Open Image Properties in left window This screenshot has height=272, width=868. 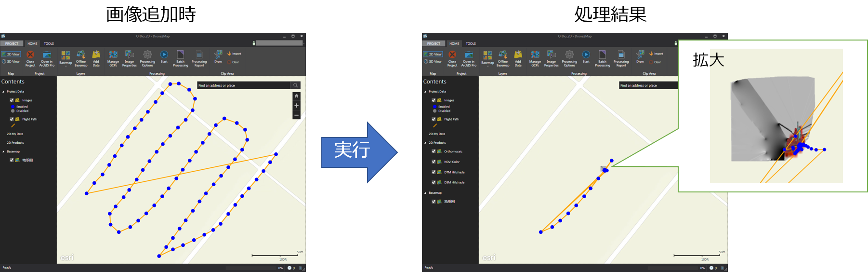130,58
